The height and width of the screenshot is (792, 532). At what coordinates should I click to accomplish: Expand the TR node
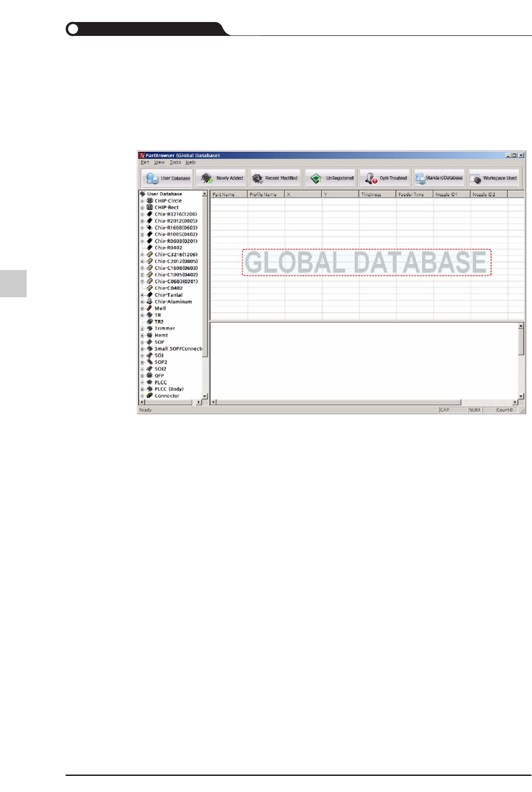coord(142,315)
